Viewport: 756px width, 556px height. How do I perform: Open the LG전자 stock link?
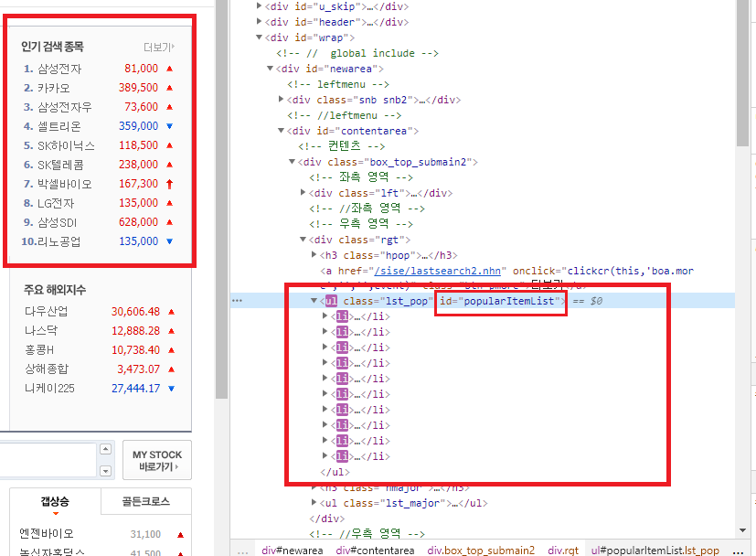(56, 203)
